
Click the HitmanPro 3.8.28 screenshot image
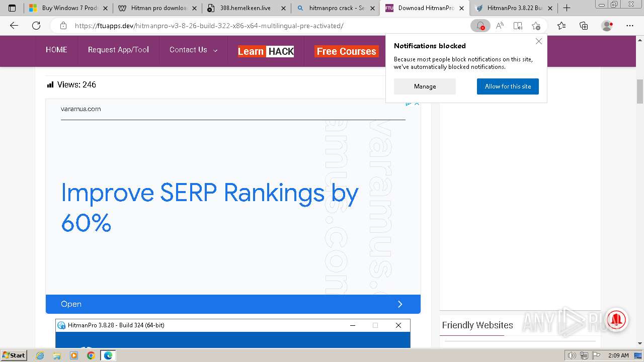(233, 333)
